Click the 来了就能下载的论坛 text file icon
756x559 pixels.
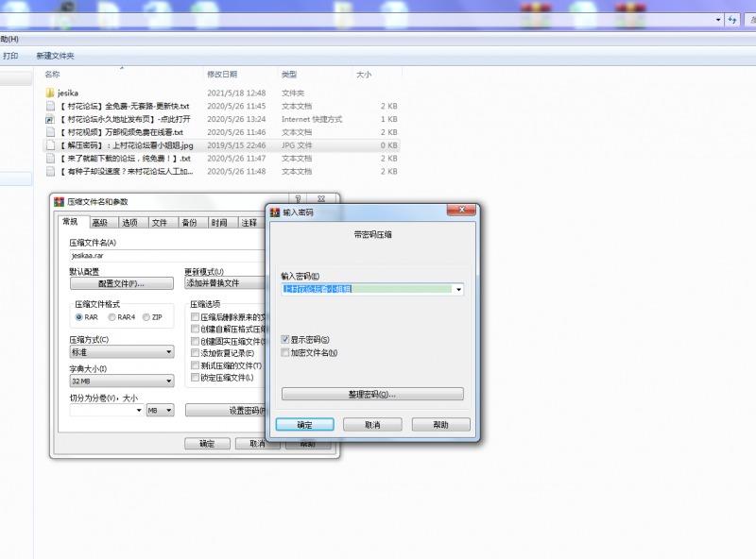[50, 159]
